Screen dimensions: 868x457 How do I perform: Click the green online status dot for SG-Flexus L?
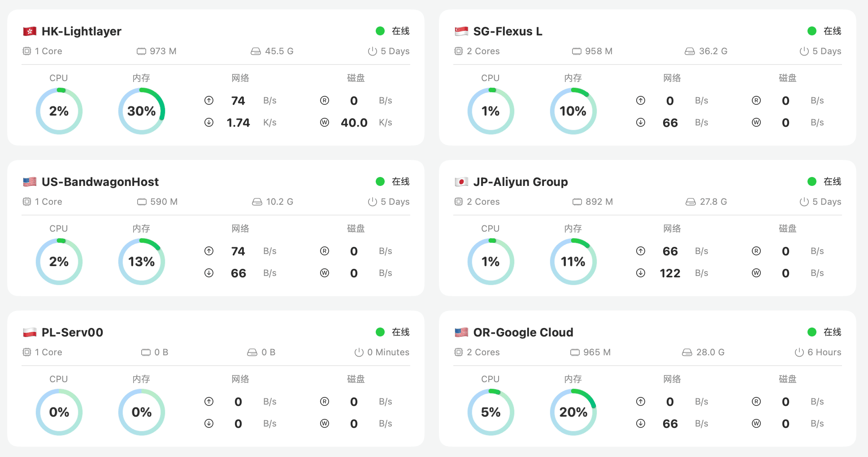click(x=812, y=31)
